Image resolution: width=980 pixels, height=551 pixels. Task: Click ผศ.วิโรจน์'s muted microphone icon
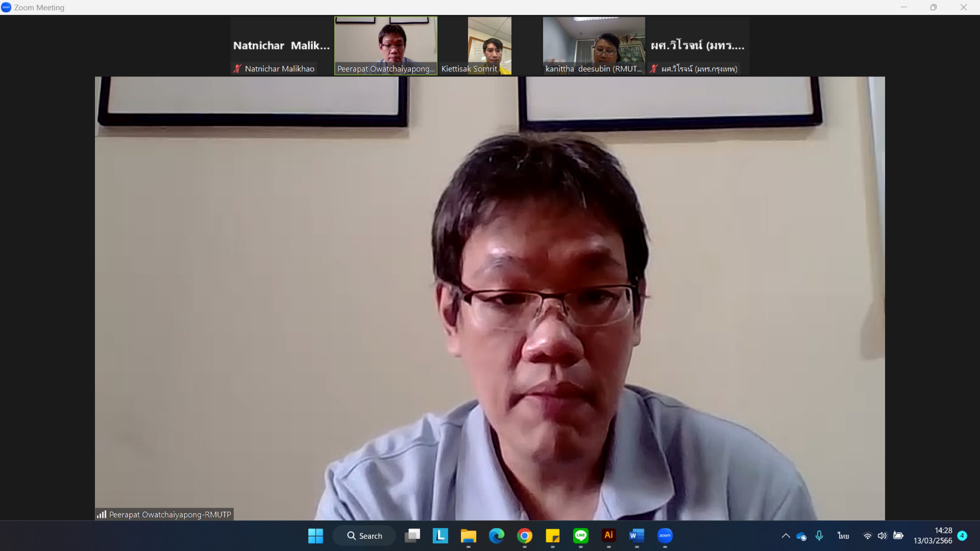(x=654, y=69)
